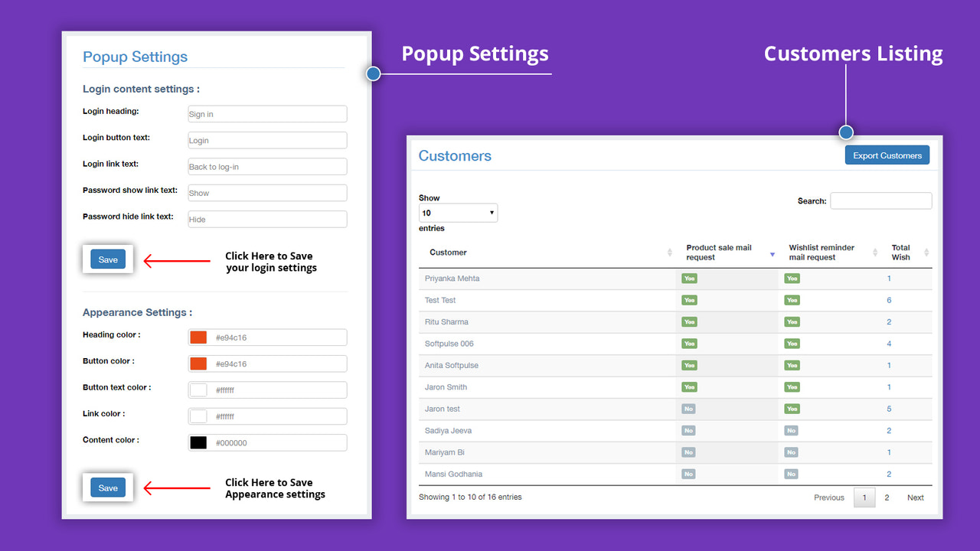
Task: Open Test Test's wishlist count link
Action: [889, 299]
